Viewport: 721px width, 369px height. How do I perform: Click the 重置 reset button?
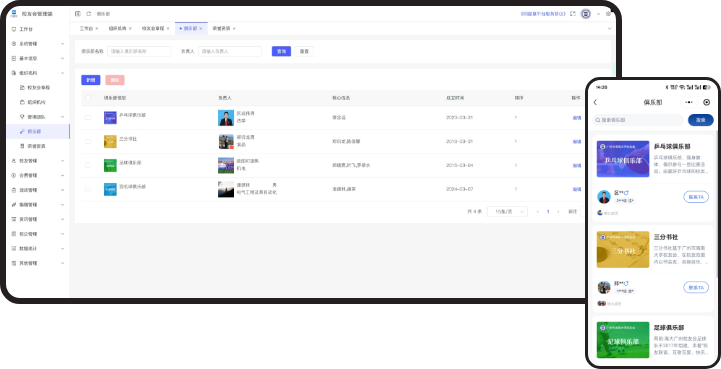tap(304, 52)
